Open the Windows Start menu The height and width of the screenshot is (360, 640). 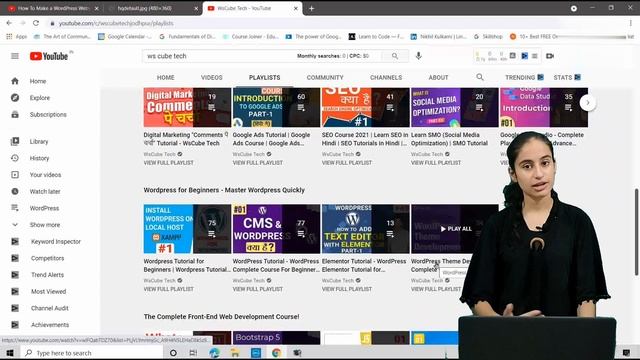pos(10,353)
